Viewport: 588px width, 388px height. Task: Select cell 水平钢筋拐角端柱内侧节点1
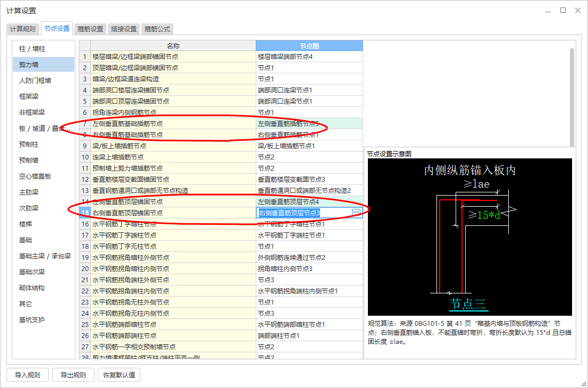click(309, 291)
